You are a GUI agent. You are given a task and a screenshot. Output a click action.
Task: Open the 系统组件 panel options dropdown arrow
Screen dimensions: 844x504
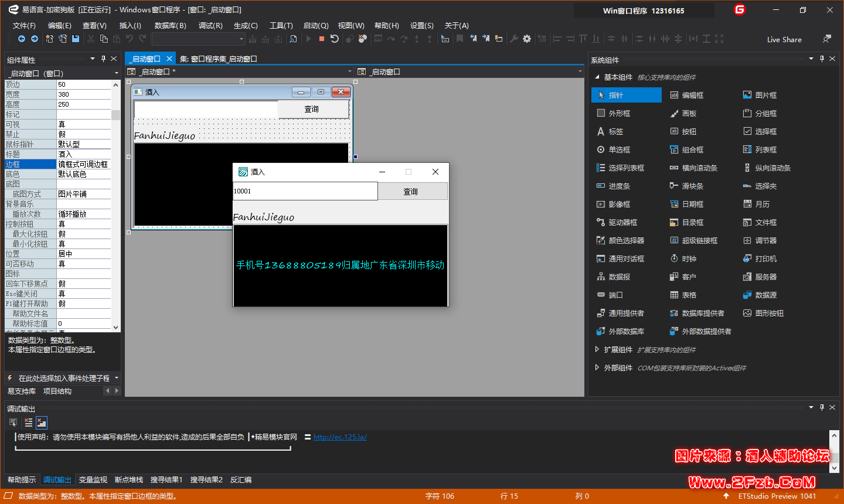pos(811,59)
